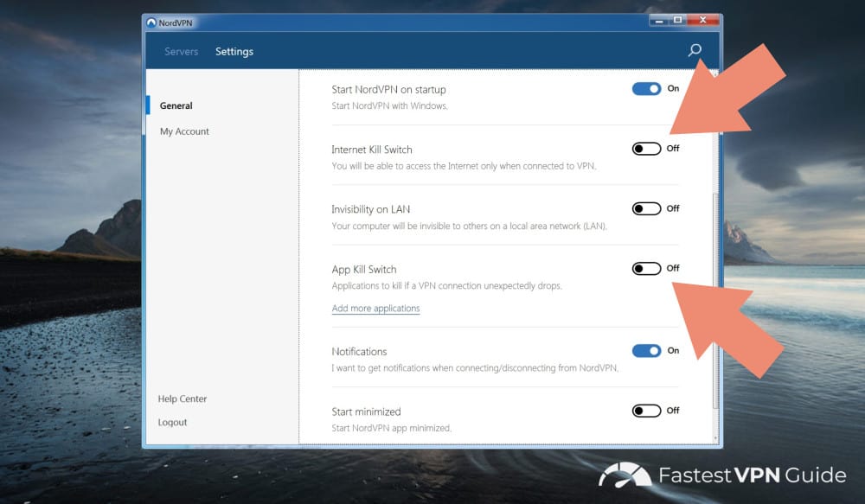Click the scrollbar down arrow
The height and width of the screenshot is (504, 865).
click(715, 438)
